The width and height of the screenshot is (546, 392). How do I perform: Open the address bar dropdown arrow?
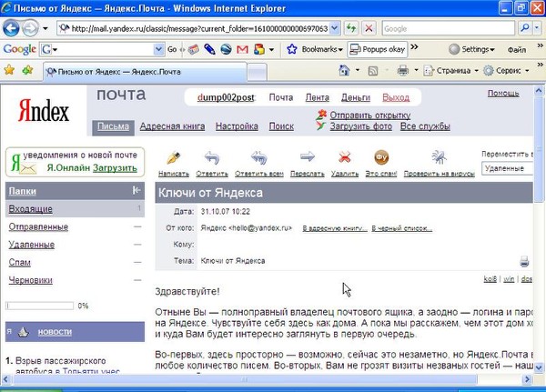335,28
